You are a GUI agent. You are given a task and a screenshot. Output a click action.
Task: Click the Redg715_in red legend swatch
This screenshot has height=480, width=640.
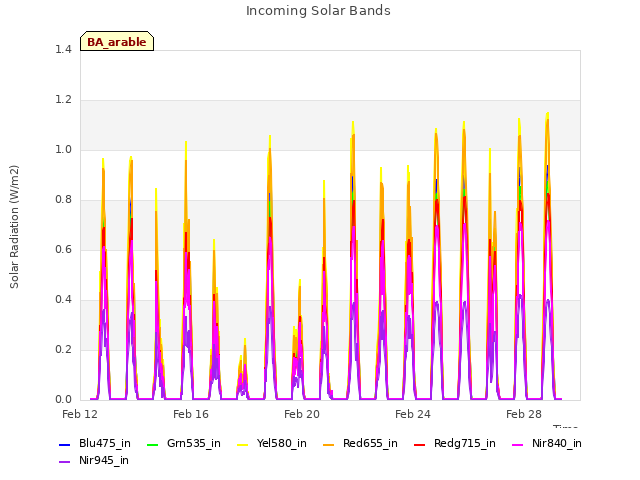click(x=420, y=444)
